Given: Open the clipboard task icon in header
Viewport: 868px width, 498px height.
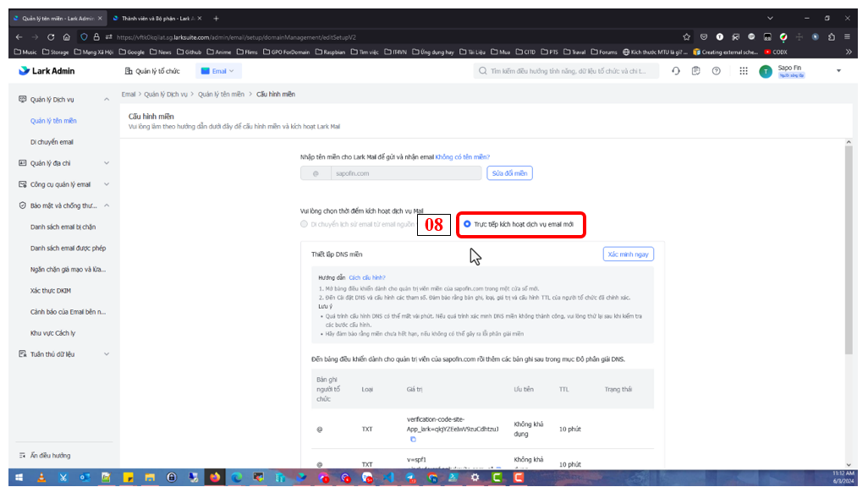Looking at the screenshot, I should (x=696, y=71).
